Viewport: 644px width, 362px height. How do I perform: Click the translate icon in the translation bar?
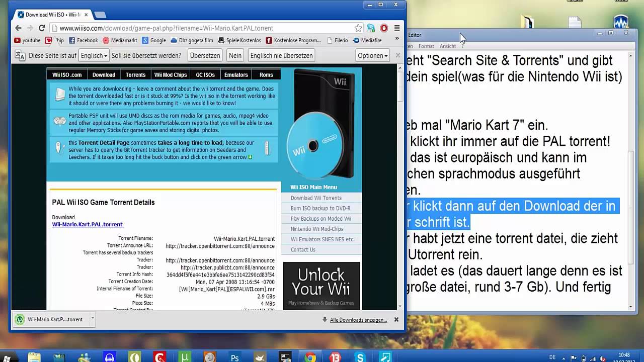(x=20, y=55)
